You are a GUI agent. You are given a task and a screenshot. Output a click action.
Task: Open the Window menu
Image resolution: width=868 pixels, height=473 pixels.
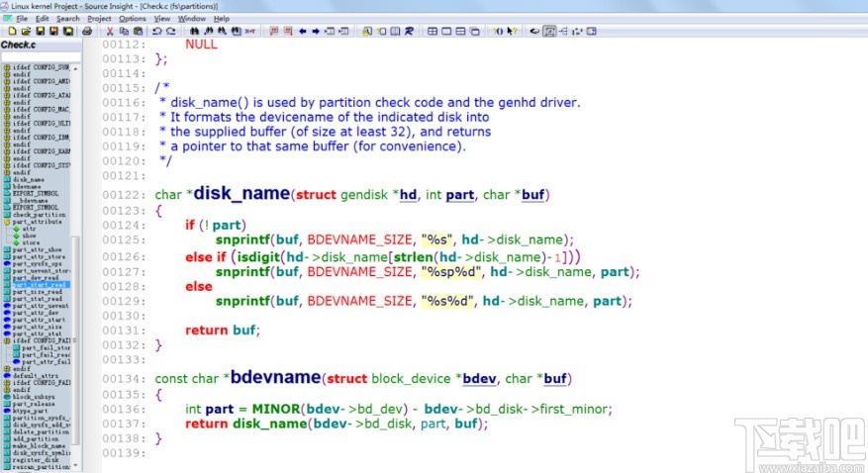[192, 18]
